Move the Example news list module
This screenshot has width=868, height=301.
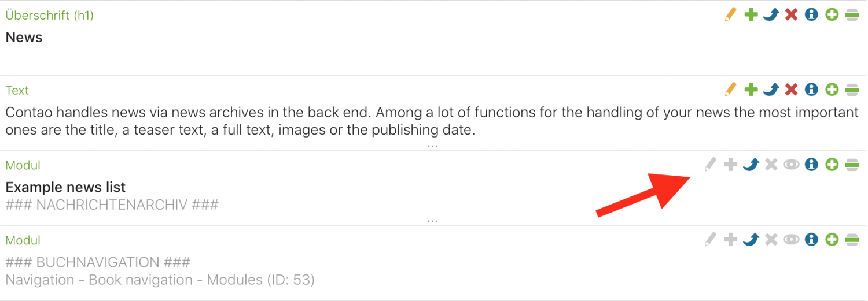coord(751,165)
